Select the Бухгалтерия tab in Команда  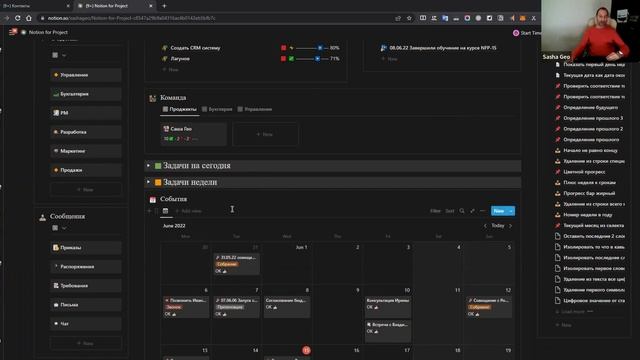point(217,109)
